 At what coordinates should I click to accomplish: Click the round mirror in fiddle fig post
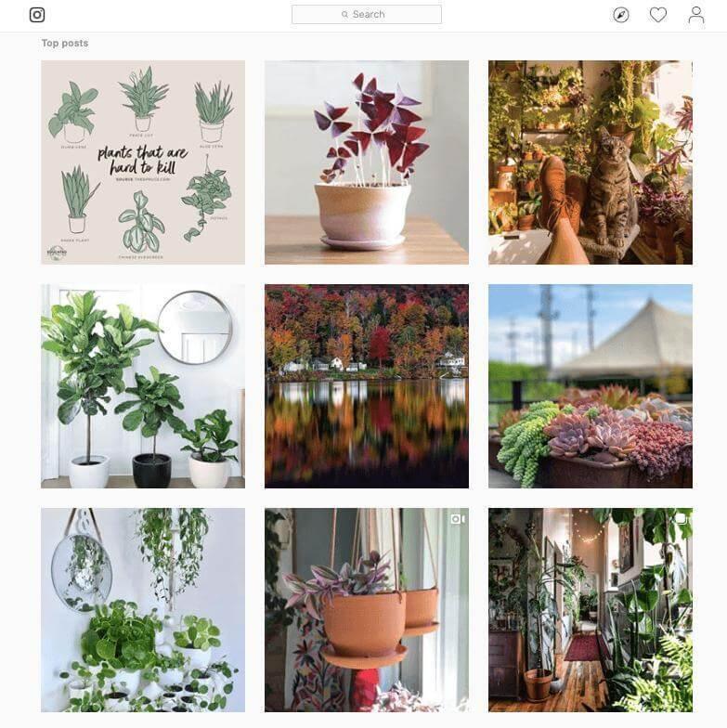195,327
